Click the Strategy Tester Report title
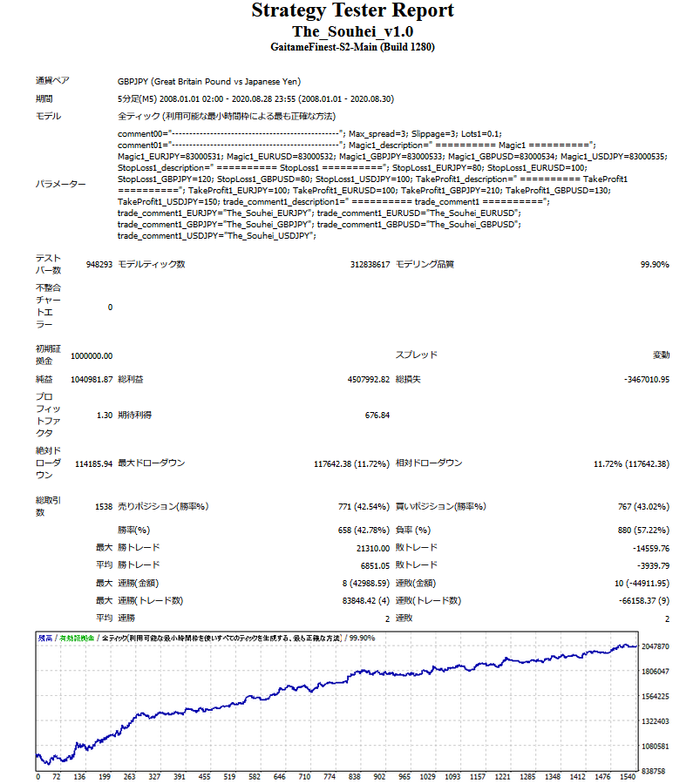Screen dimensions: 700x784 [x=352, y=11]
